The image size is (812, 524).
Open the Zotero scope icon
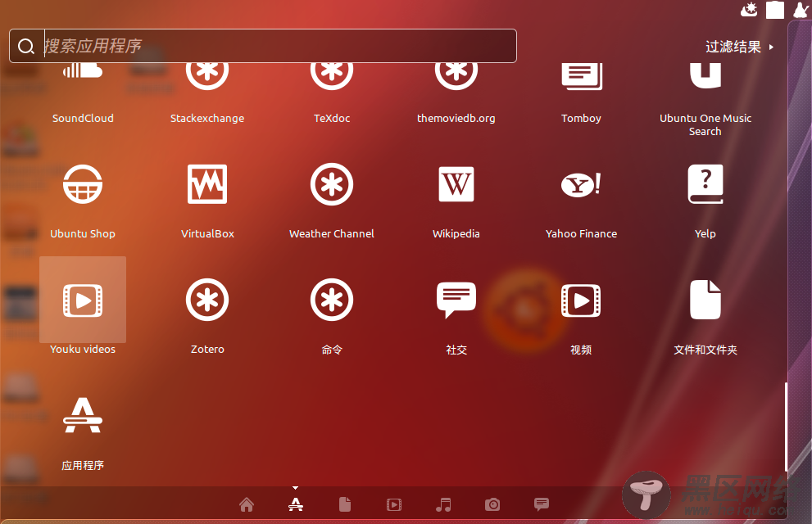click(x=207, y=300)
